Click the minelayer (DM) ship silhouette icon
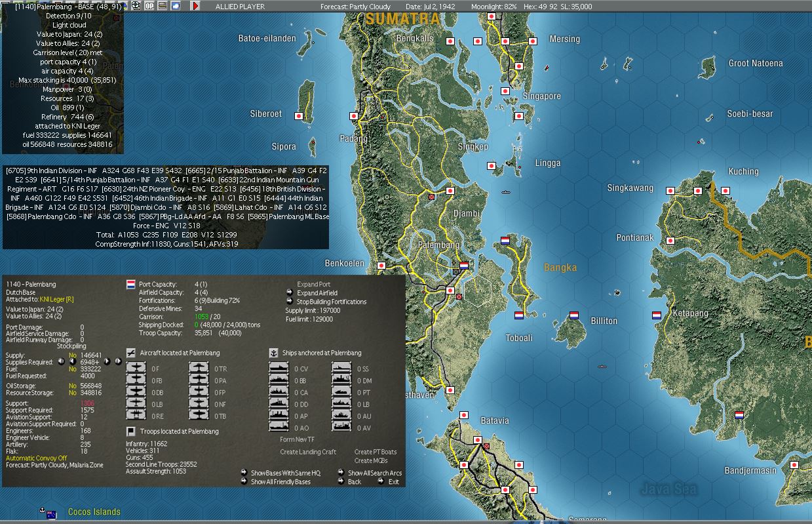The height and width of the screenshot is (524, 812). [341, 380]
